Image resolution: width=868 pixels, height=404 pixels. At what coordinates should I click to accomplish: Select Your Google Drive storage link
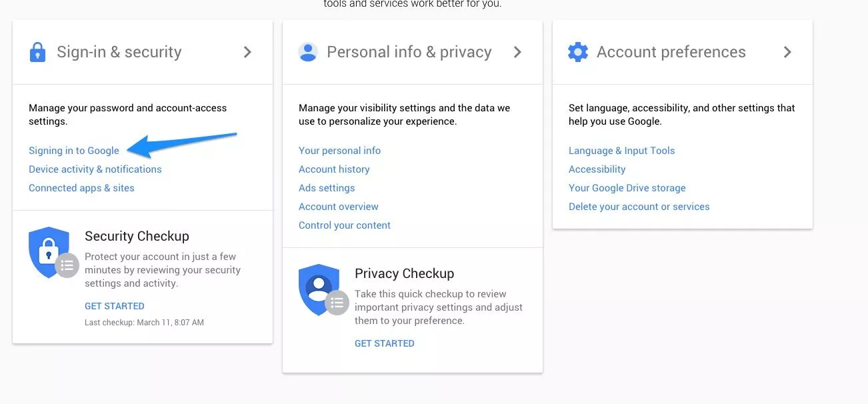627,188
